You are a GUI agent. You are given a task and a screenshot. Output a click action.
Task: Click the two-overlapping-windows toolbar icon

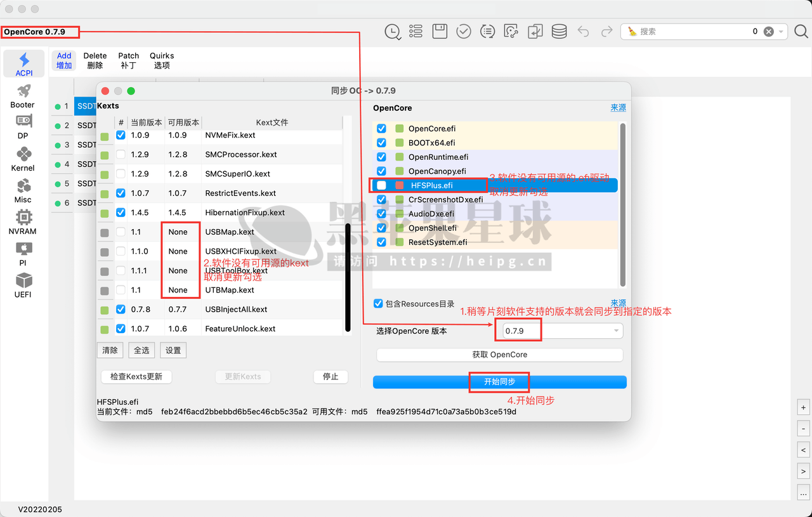click(535, 31)
